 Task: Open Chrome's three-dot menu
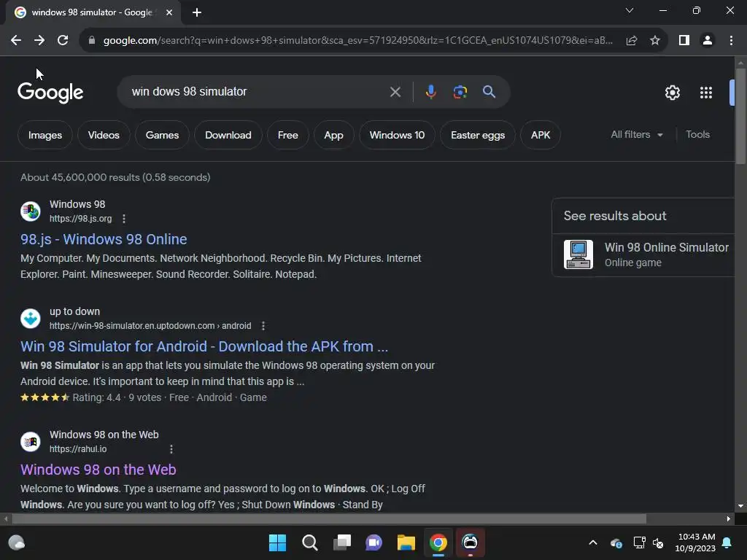point(731,41)
